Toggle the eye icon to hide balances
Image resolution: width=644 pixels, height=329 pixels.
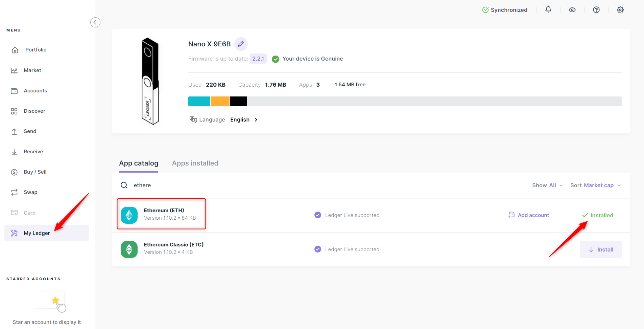pyautogui.click(x=572, y=10)
